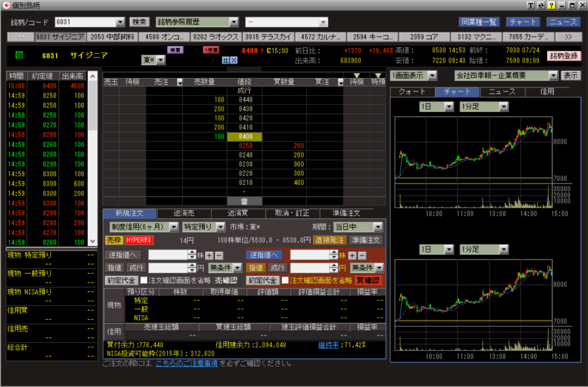Click the plus button next to sell quantity 株
This screenshot has height=387, width=588.
coord(208,255)
